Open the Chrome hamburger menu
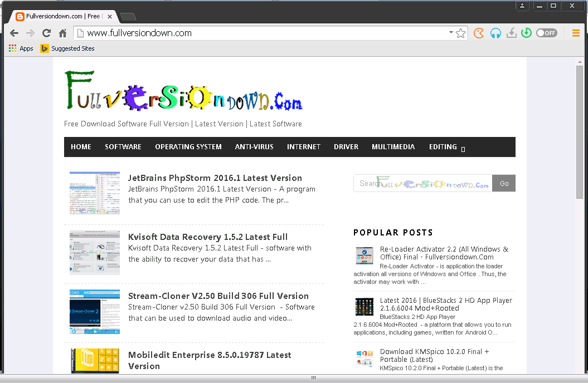This screenshot has height=383, width=588. [x=576, y=33]
